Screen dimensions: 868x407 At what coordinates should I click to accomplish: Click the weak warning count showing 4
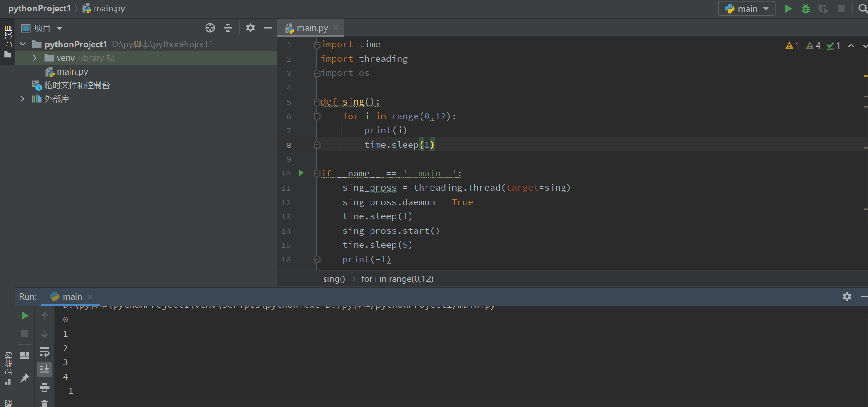pos(813,45)
